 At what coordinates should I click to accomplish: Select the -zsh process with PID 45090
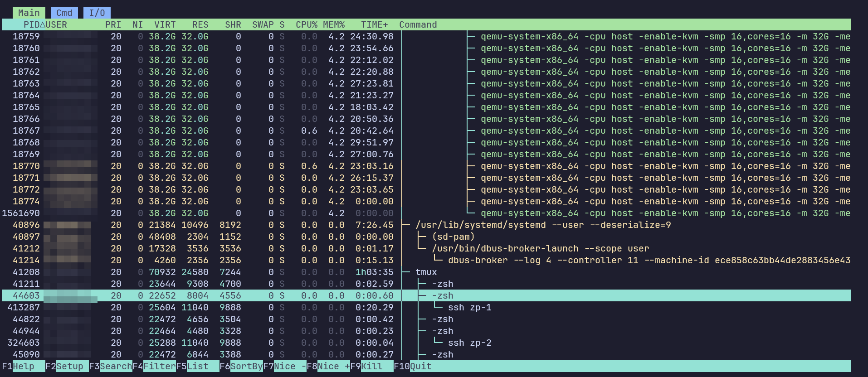coord(426,354)
